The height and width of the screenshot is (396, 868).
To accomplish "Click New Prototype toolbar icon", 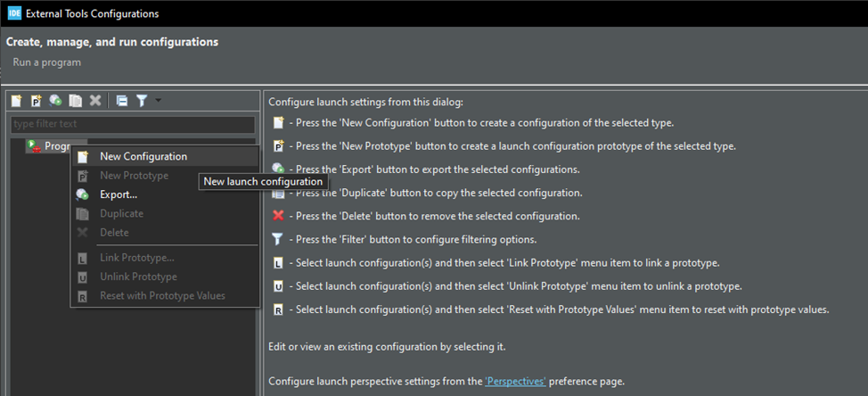I will (37, 101).
